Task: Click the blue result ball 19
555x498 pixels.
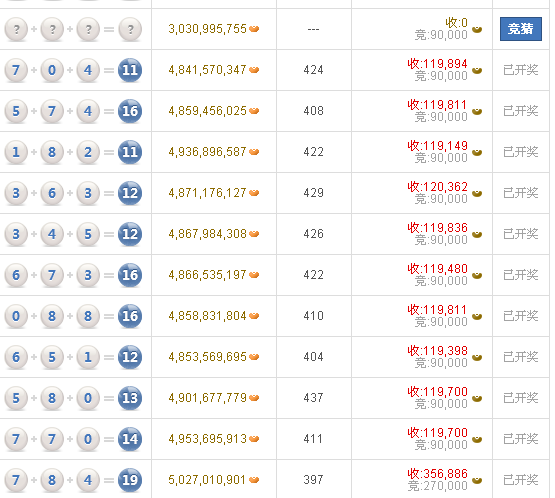Action: [130, 480]
